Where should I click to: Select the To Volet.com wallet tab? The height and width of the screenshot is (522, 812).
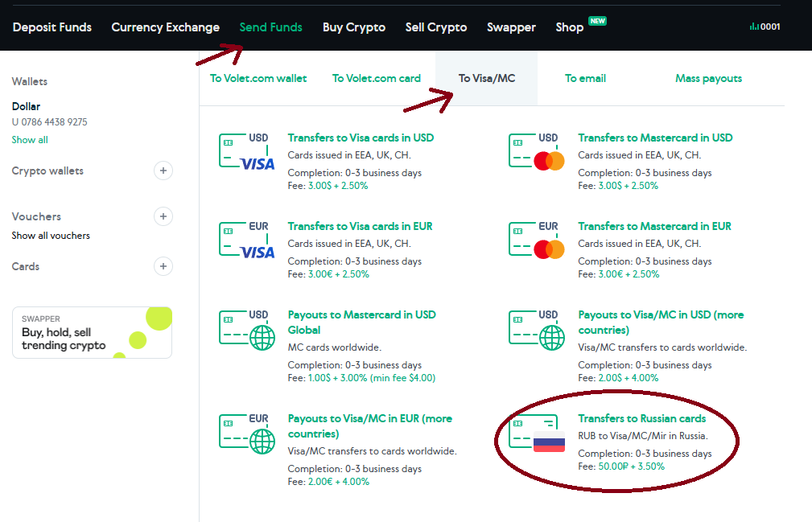point(258,78)
